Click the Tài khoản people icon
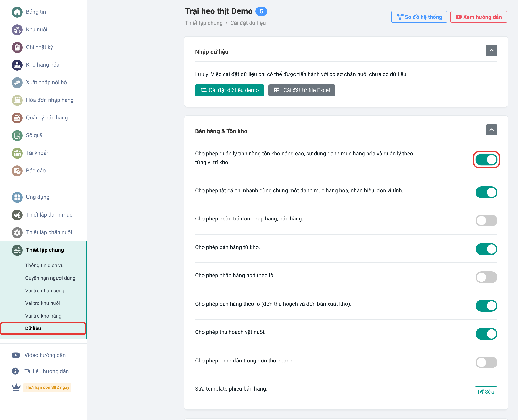 (17, 153)
